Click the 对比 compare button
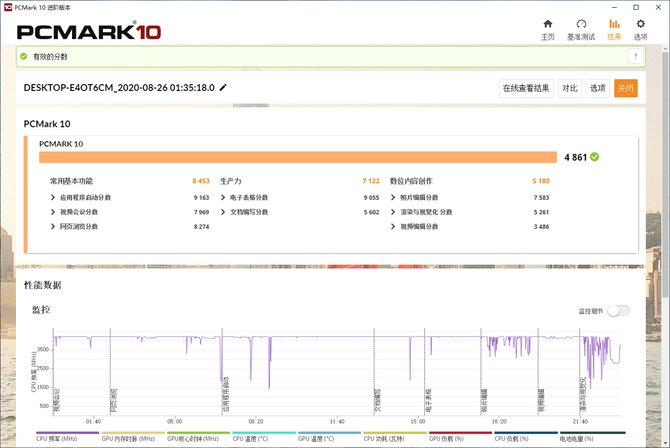 tap(570, 88)
